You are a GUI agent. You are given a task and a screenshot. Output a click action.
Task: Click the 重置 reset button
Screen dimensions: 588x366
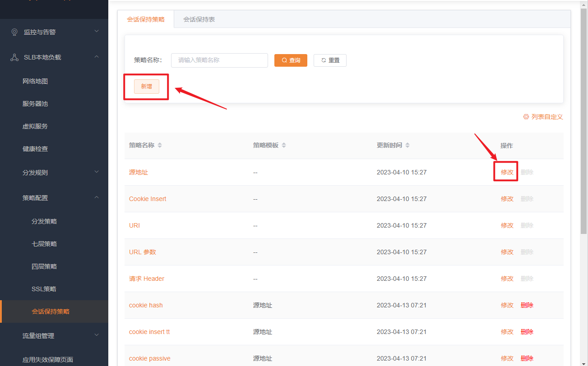pyautogui.click(x=330, y=60)
